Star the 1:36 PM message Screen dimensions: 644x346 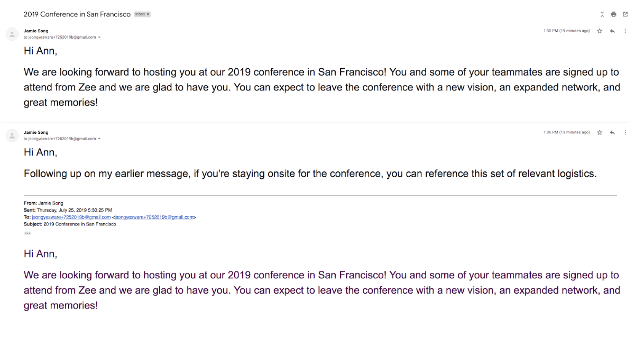600,132
